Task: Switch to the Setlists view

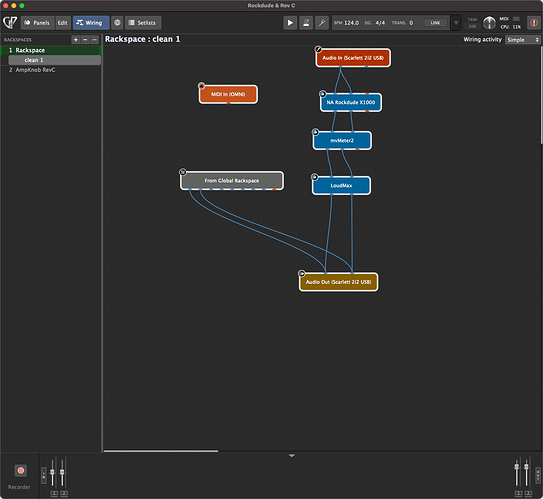Action: click(143, 23)
